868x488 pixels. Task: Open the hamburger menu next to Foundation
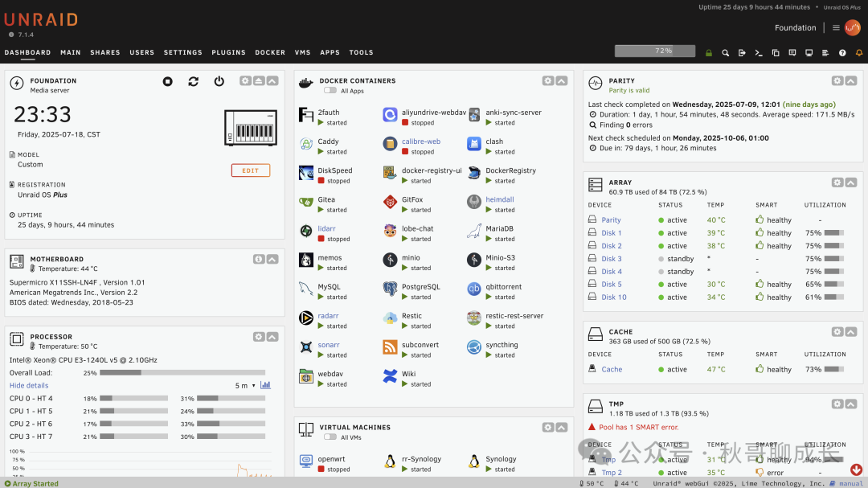pyautogui.click(x=836, y=27)
